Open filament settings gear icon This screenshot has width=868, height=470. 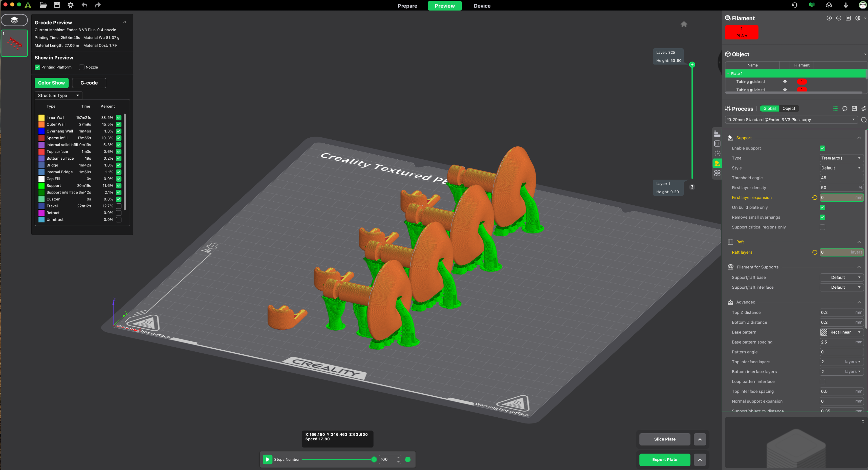pos(858,18)
